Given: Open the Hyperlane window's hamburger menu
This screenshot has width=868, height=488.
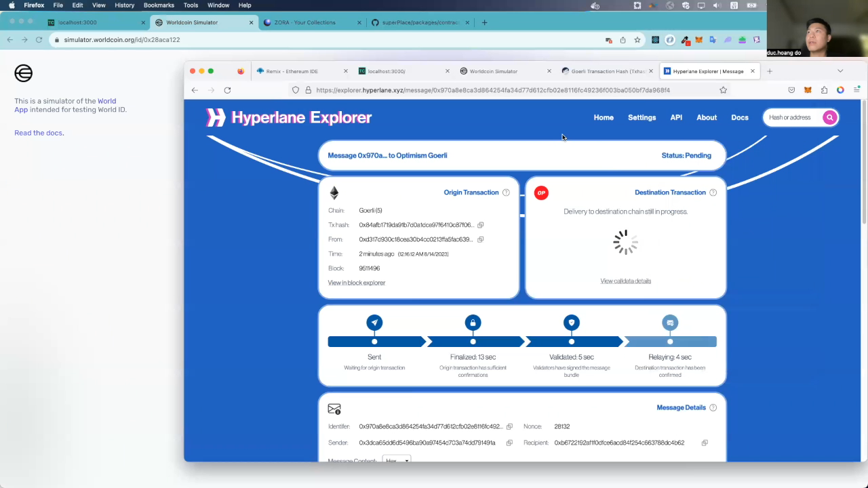Looking at the screenshot, I should click(x=856, y=90).
